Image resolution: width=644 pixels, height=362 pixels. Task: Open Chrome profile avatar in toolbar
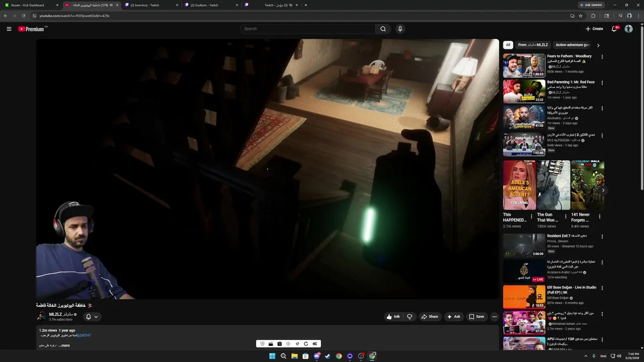pos(629,16)
